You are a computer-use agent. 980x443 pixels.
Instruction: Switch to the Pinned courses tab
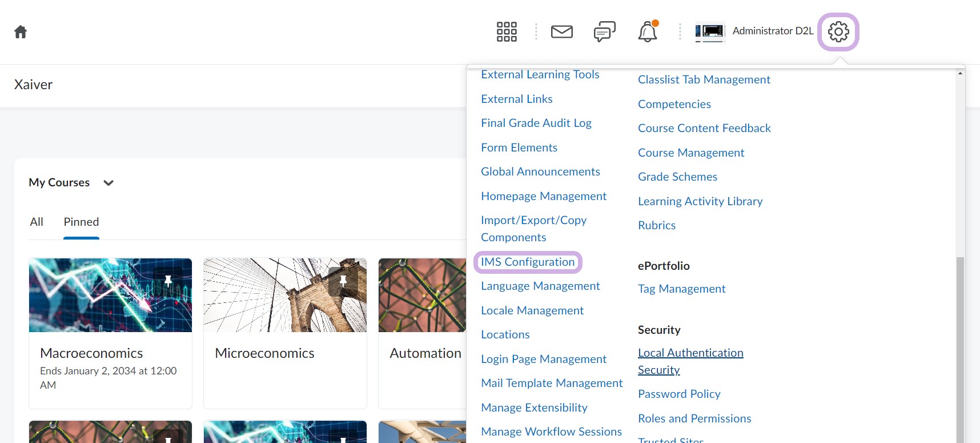tap(81, 222)
